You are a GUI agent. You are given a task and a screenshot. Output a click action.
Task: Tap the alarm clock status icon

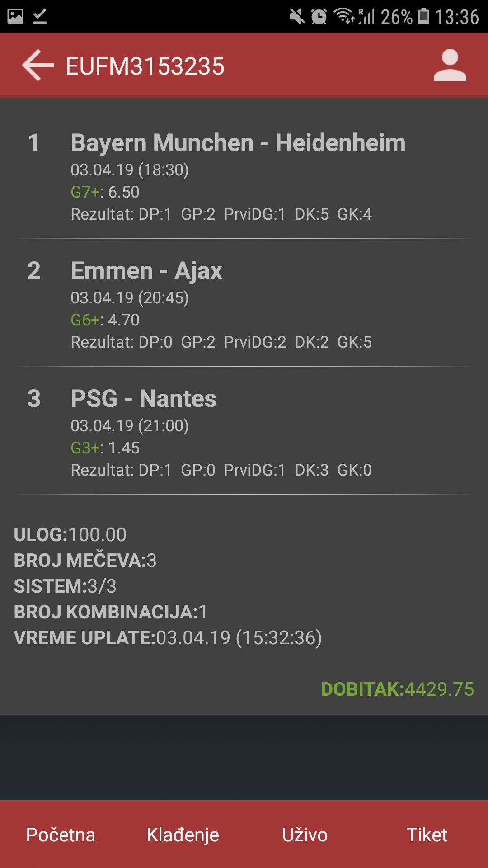[319, 17]
